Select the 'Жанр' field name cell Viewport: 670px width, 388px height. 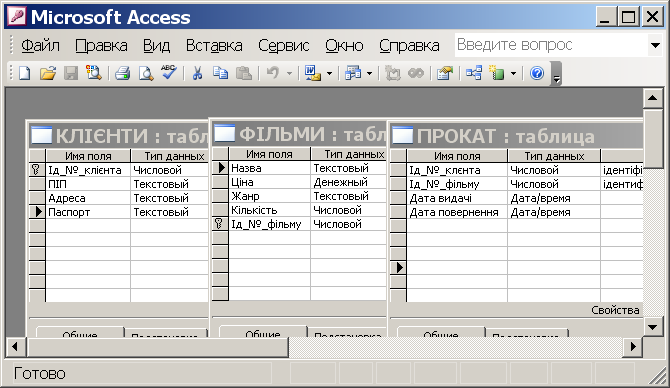click(270, 196)
